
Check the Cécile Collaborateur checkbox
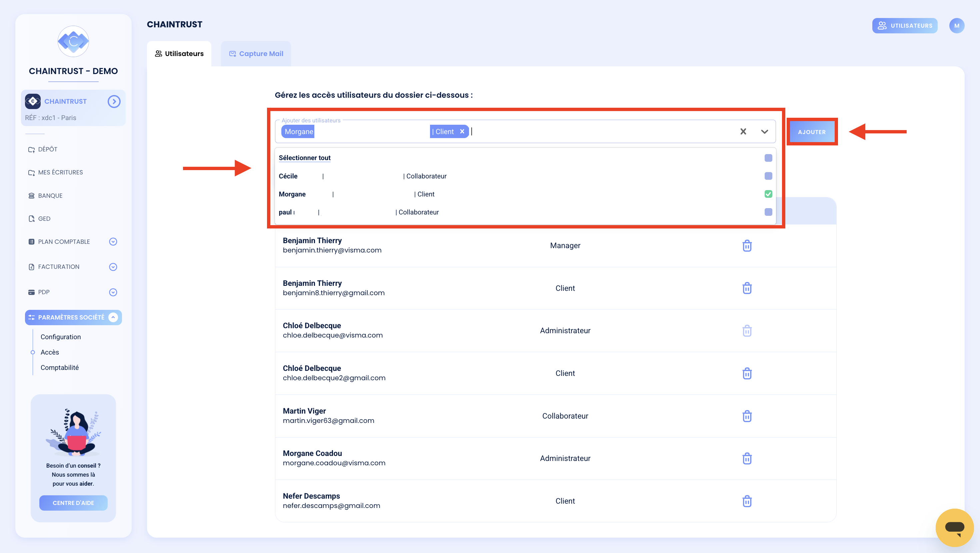tap(768, 176)
